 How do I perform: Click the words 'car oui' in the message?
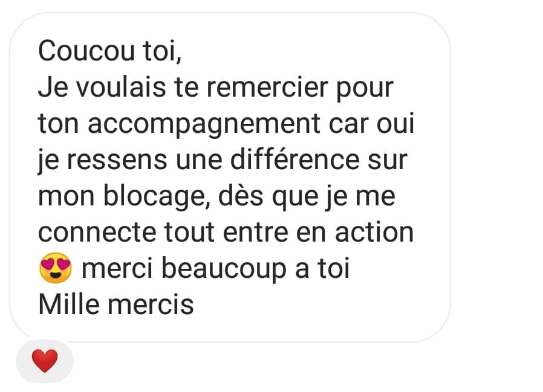tap(371, 124)
